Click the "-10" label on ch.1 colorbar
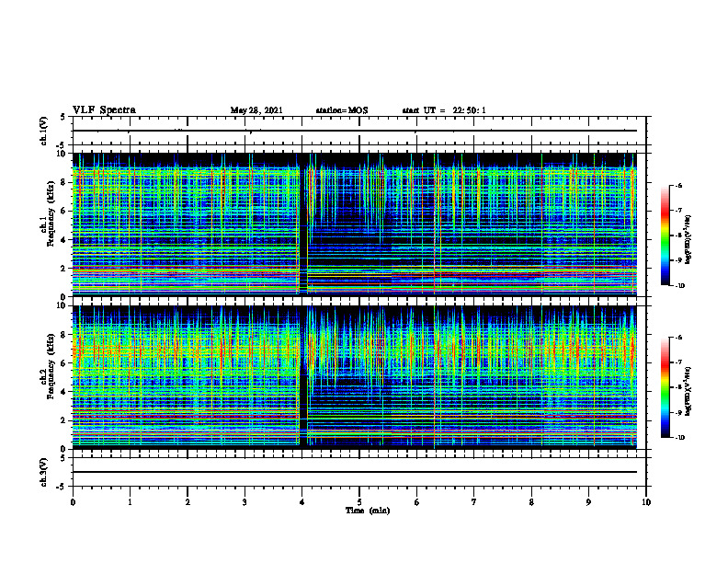 pyautogui.click(x=679, y=286)
